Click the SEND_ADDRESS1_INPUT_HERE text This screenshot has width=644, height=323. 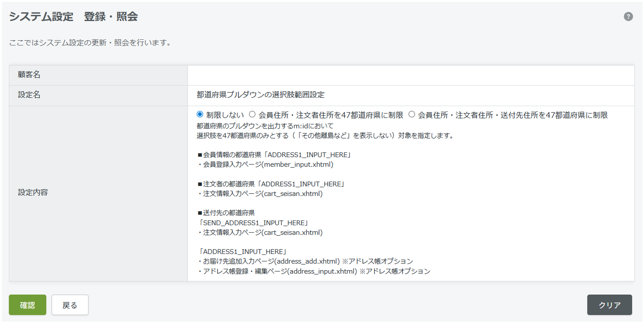252,223
